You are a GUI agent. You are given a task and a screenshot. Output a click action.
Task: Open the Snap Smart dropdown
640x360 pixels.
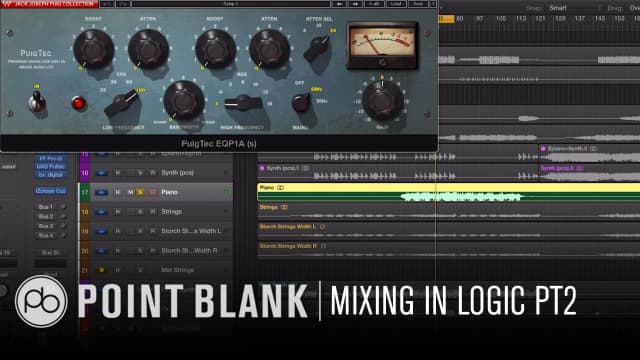573,8
